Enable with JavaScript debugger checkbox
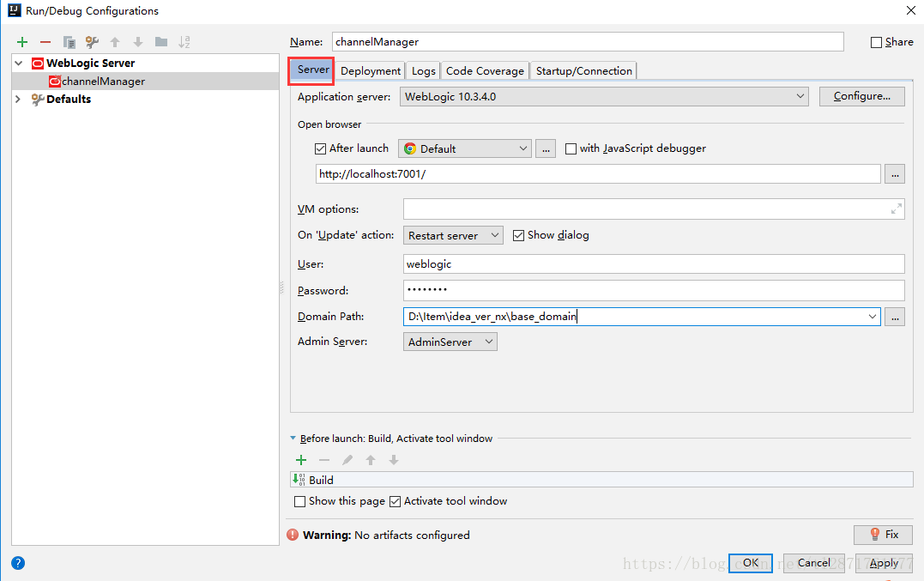The width and height of the screenshot is (924, 581). [571, 149]
